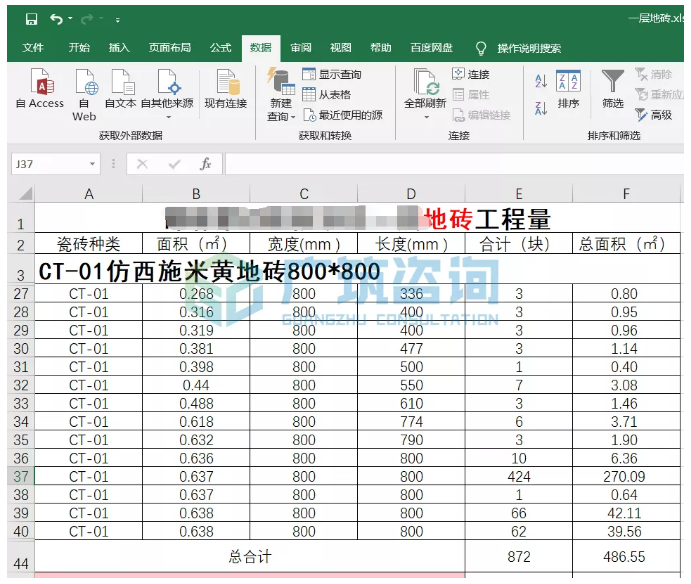Click the total cell 486.55
691x584 pixels.
[626, 557]
